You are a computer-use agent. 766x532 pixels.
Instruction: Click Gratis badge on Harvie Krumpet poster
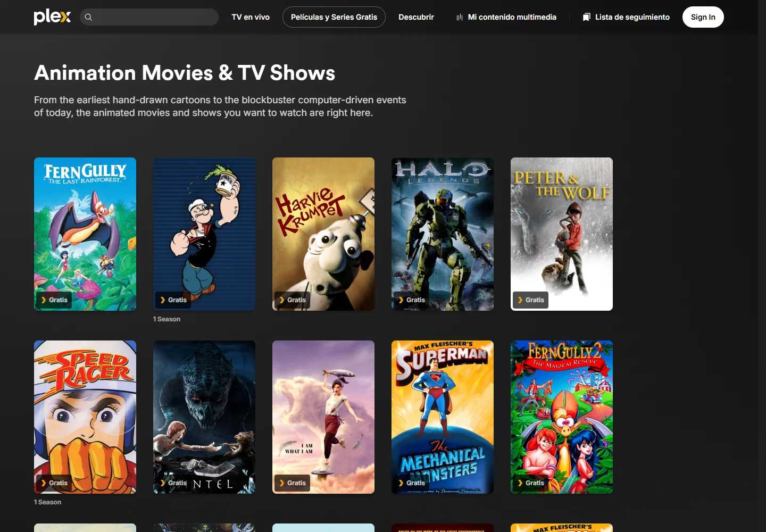click(292, 300)
